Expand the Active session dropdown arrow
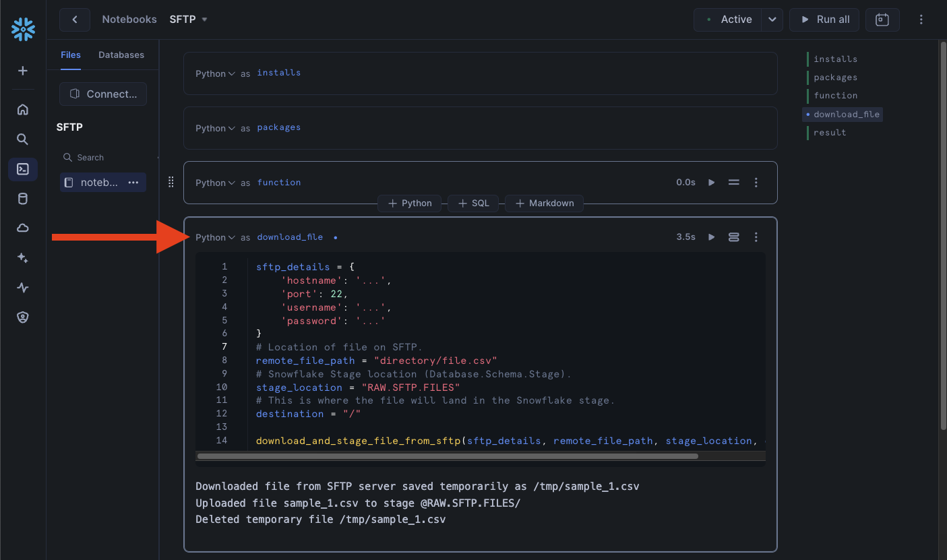 point(772,20)
